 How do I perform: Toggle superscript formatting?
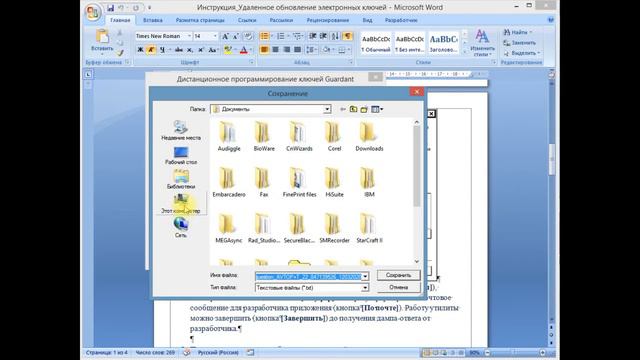coord(201,50)
